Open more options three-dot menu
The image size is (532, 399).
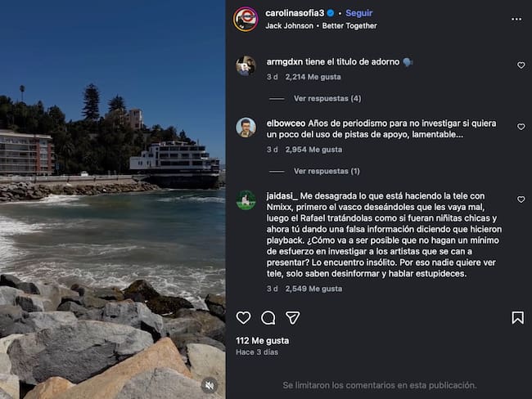coord(516,19)
